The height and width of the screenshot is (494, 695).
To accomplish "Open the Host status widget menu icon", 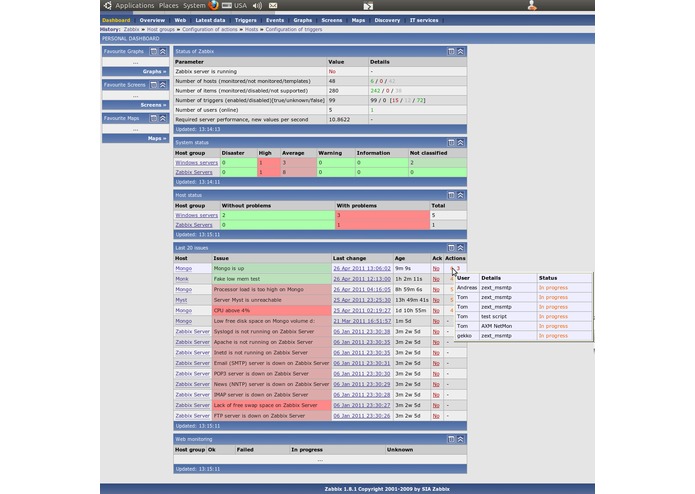I will [x=451, y=195].
